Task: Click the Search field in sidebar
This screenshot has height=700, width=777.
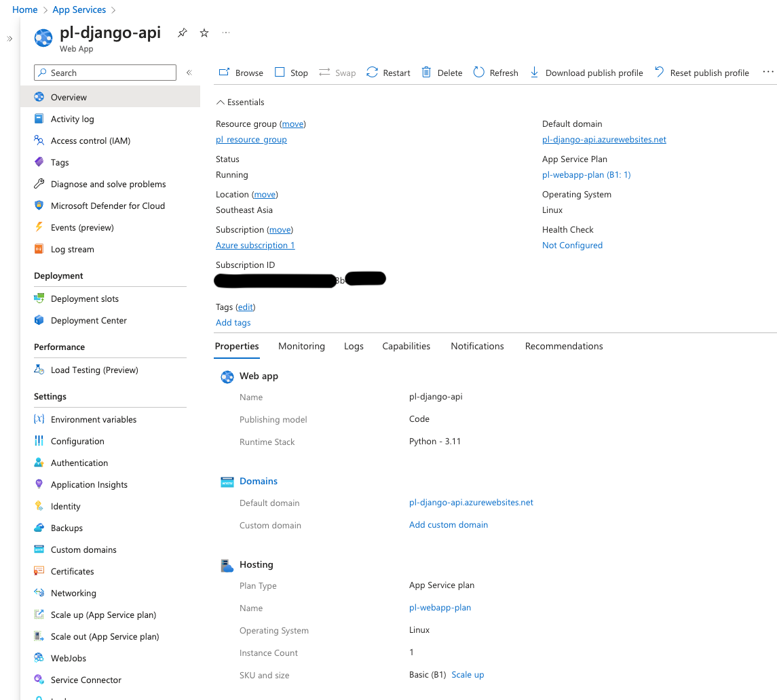Action: click(105, 73)
